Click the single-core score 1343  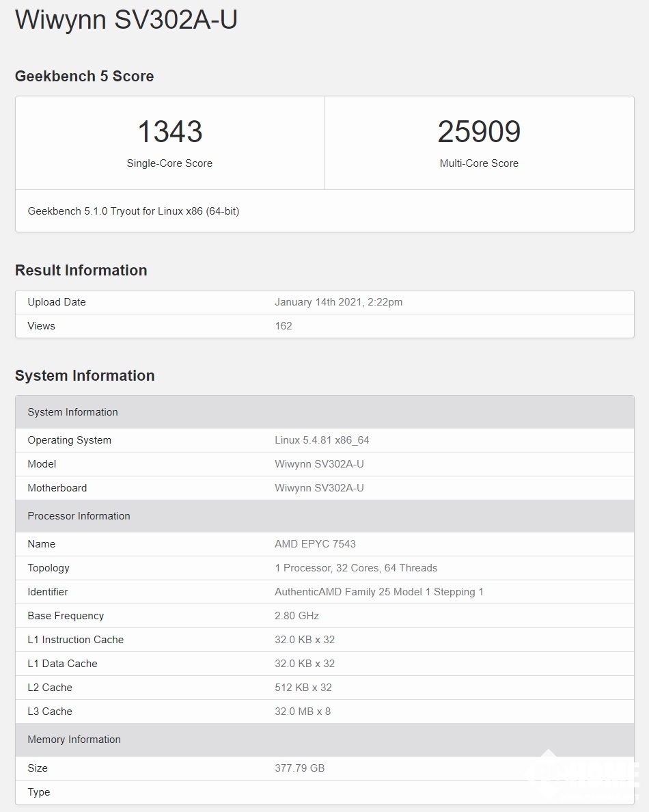[169, 132]
